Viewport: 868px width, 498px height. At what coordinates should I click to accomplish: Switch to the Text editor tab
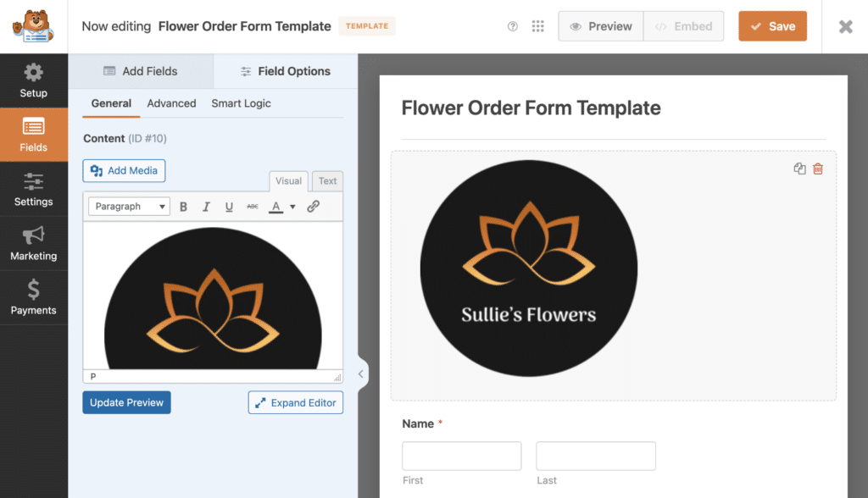coord(327,180)
